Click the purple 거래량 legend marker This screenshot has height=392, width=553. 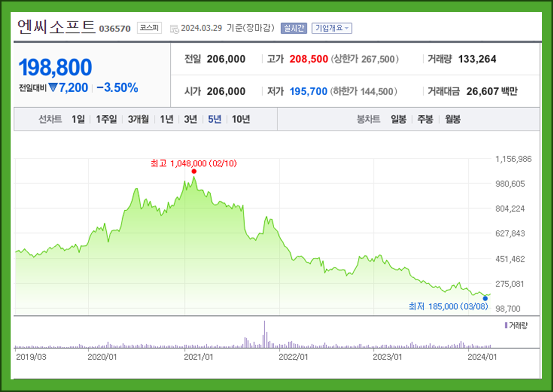[x=506, y=325]
